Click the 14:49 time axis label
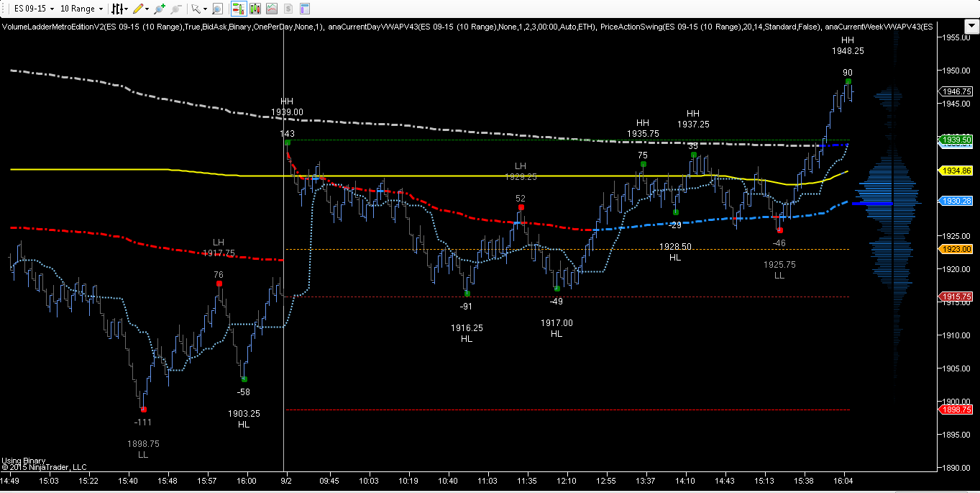 tap(10, 479)
